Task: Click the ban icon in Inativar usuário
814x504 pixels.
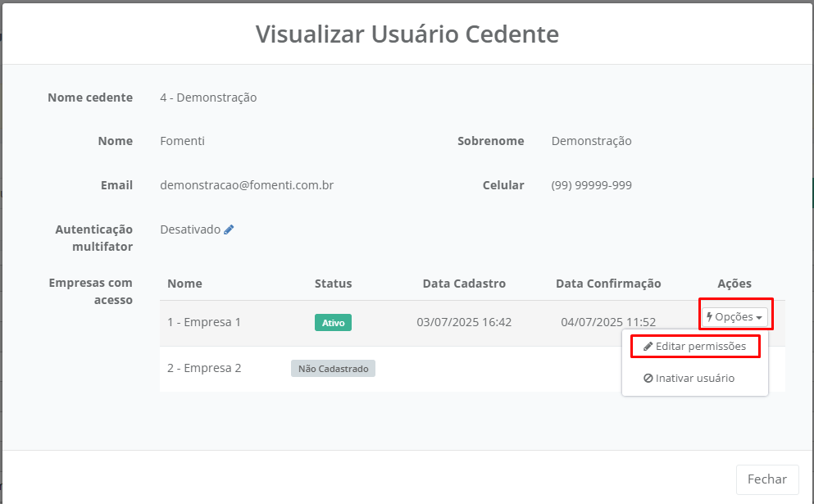Action: (x=648, y=379)
